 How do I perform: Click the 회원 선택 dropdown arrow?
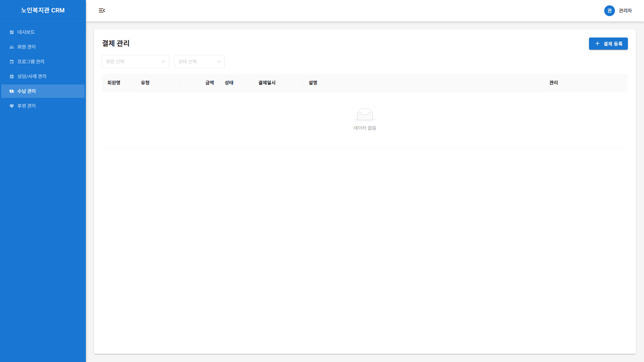[x=163, y=62]
